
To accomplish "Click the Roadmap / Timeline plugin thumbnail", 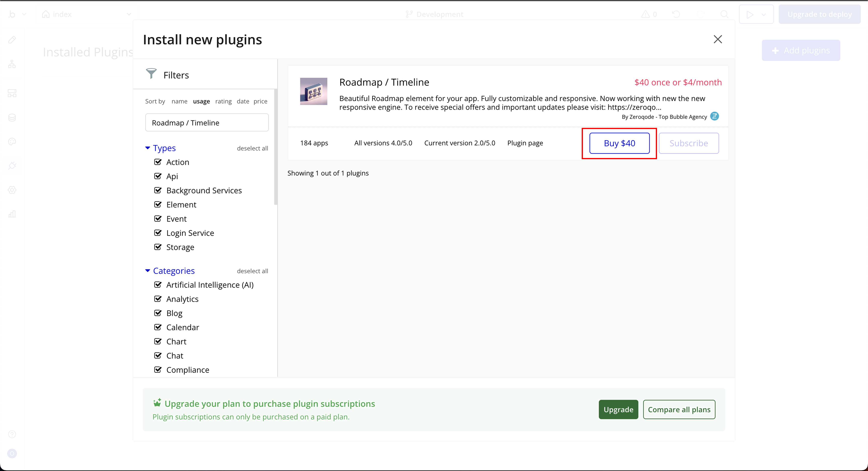I will [313, 91].
